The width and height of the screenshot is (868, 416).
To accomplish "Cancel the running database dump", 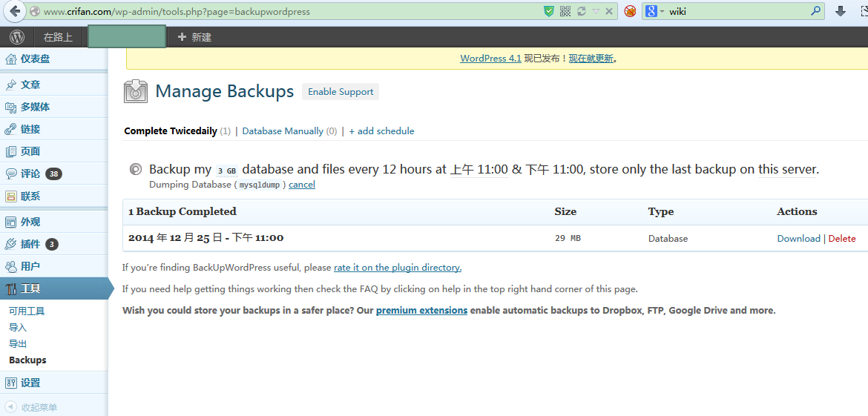I will tap(302, 185).
